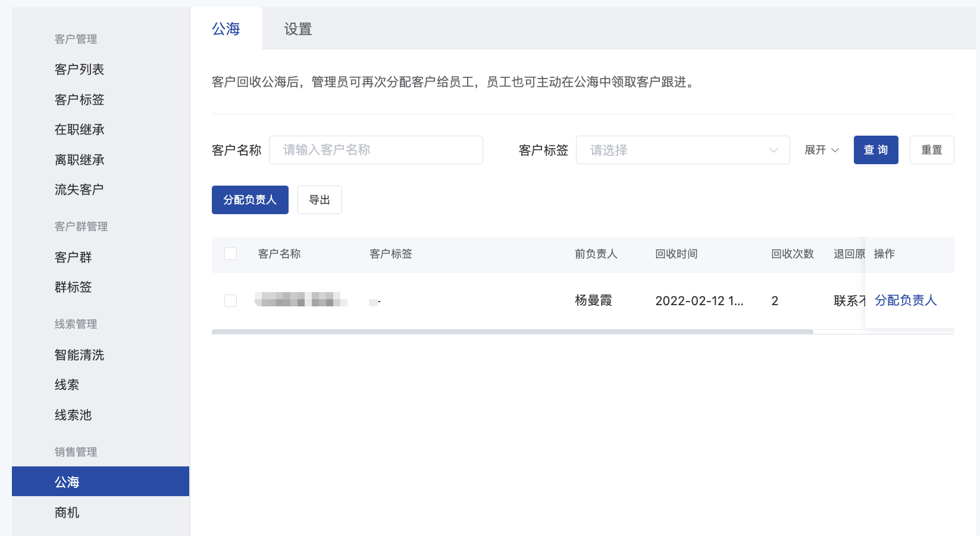Click the 前负责人 column header
The width and height of the screenshot is (980, 536).
[x=596, y=254]
